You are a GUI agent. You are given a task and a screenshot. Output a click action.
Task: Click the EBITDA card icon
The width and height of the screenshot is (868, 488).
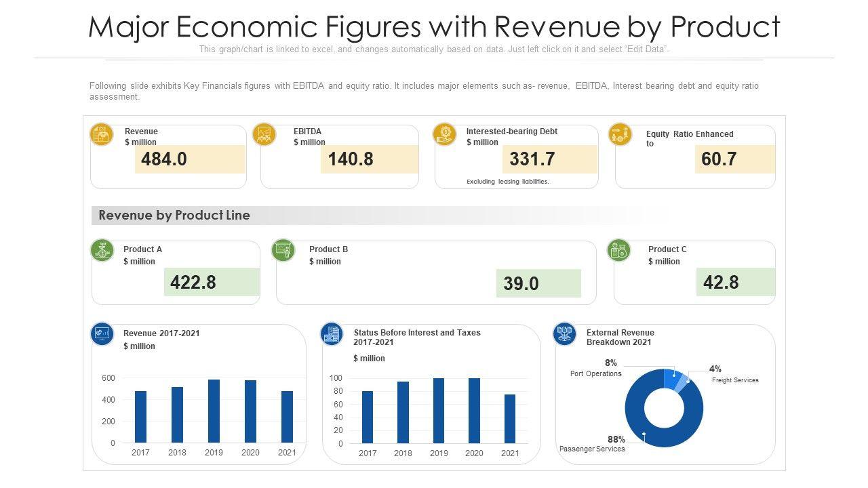[264, 134]
